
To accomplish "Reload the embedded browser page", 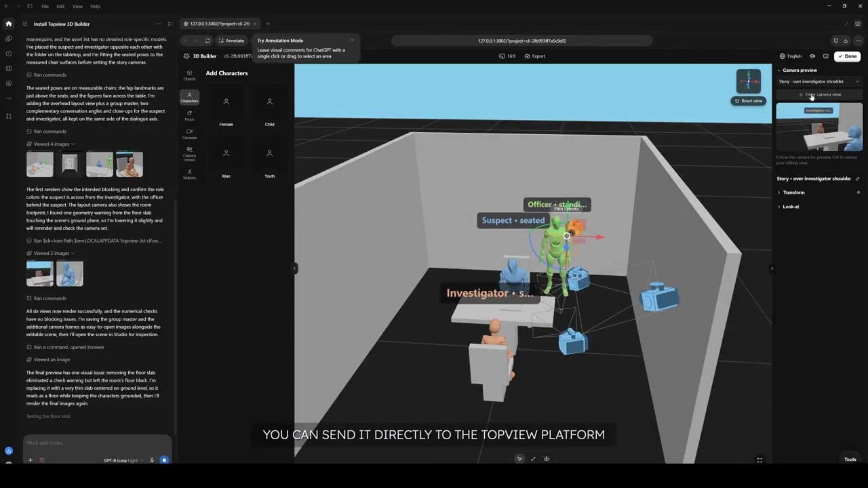I will coord(208,41).
